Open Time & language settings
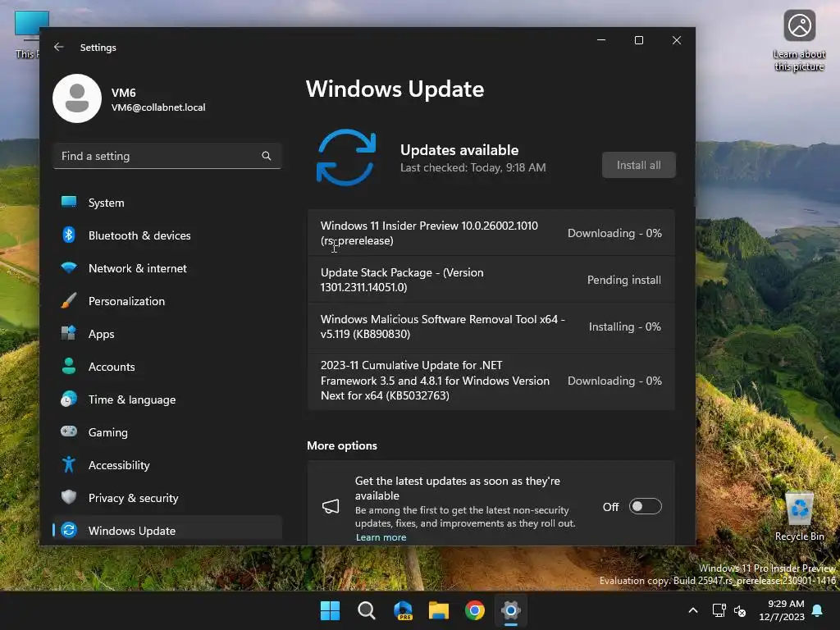840x630 pixels. click(167, 399)
